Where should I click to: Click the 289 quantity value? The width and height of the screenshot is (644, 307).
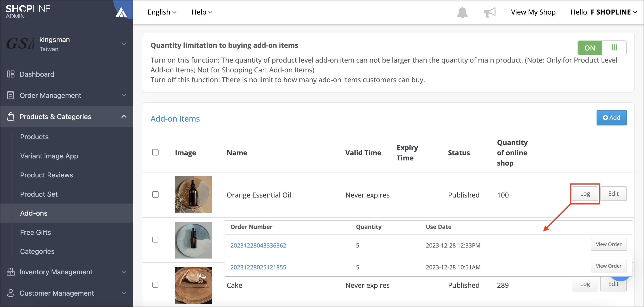(x=503, y=285)
